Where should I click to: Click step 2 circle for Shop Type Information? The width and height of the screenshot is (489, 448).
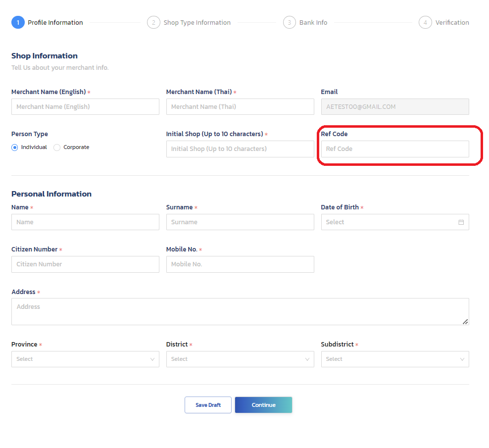(153, 22)
